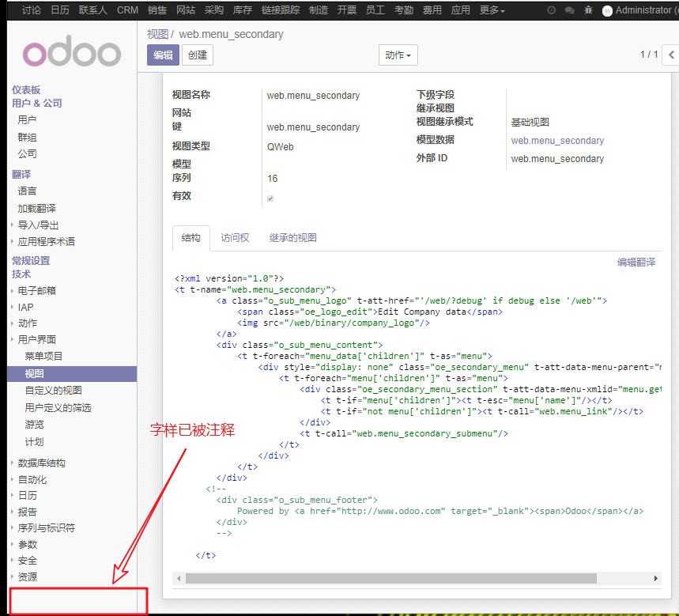Switch to the 访问权 tab
The width and height of the screenshot is (679, 616).
pyautogui.click(x=232, y=236)
